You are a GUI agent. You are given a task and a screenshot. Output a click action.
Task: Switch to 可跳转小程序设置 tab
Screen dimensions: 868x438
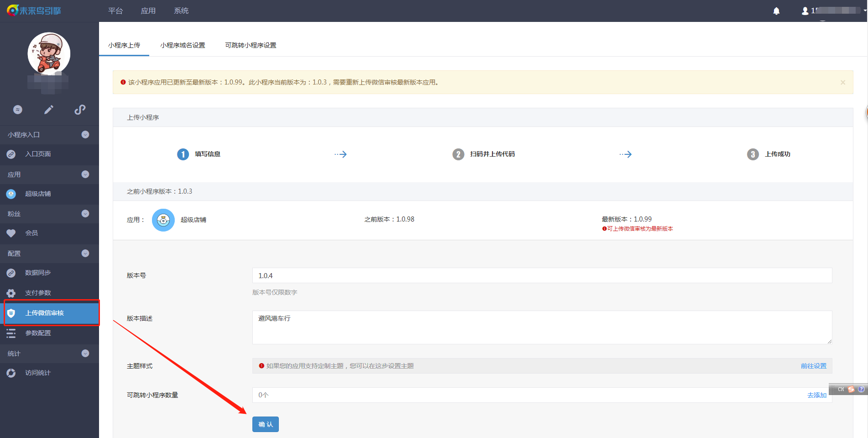(251, 45)
